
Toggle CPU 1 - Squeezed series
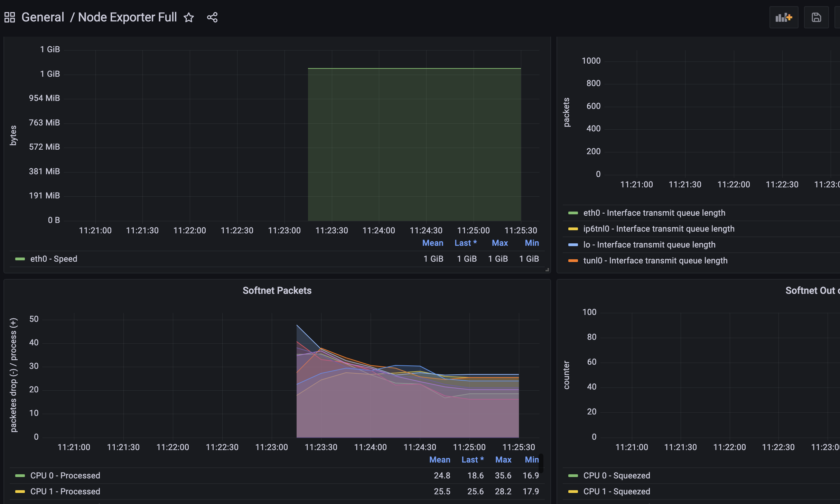[x=617, y=492]
